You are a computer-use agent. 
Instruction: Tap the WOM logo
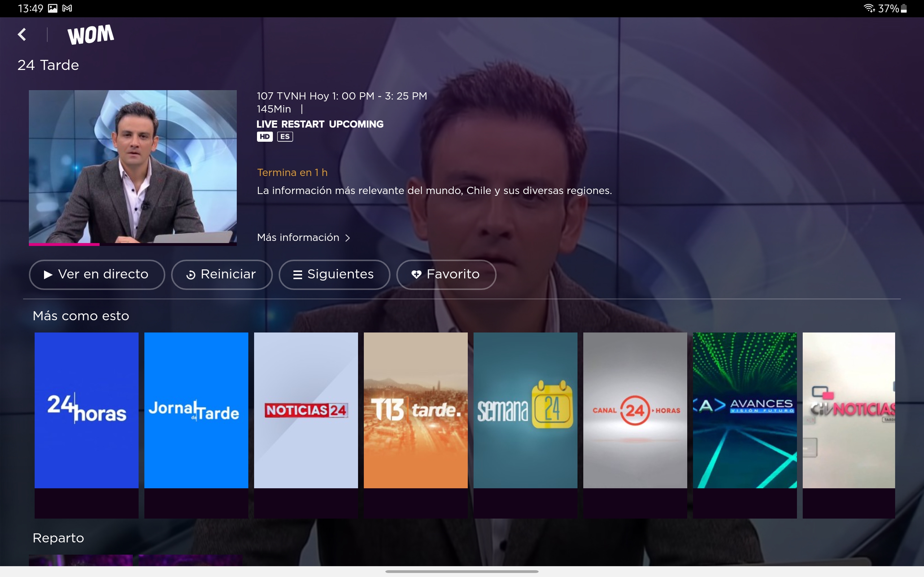coord(91,34)
